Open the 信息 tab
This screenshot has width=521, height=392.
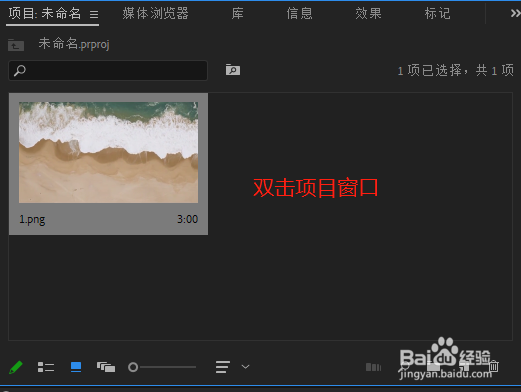coord(299,14)
